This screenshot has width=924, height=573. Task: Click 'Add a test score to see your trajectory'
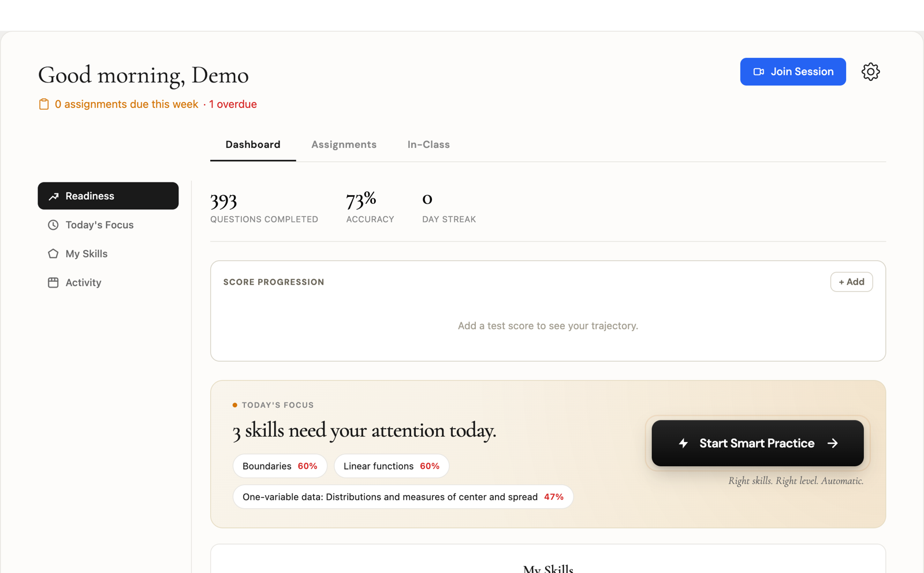point(548,326)
